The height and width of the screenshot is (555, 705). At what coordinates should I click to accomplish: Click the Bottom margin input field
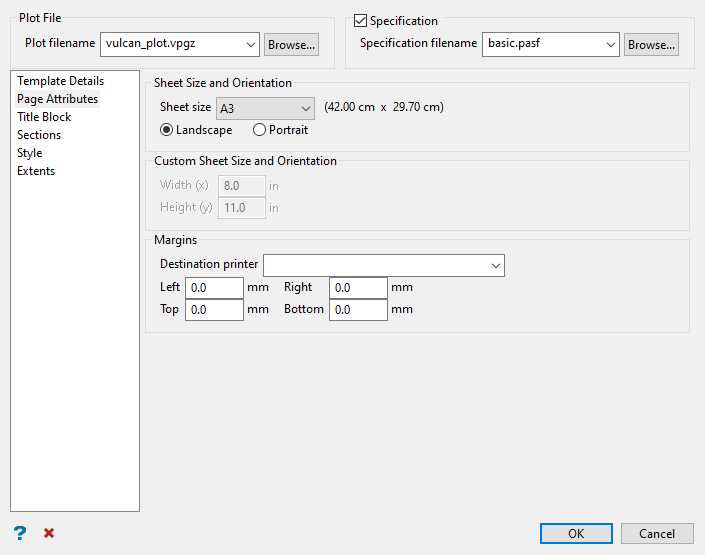(x=357, y=310)
